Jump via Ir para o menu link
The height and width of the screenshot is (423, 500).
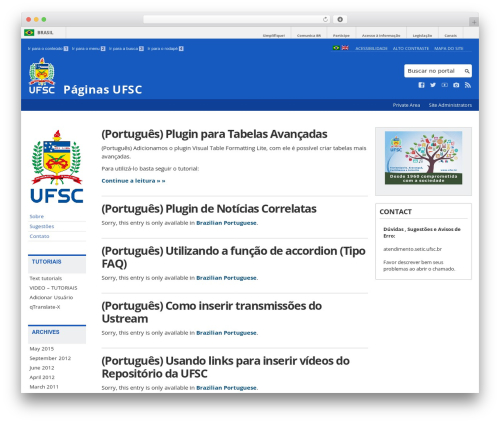point(88,49)
